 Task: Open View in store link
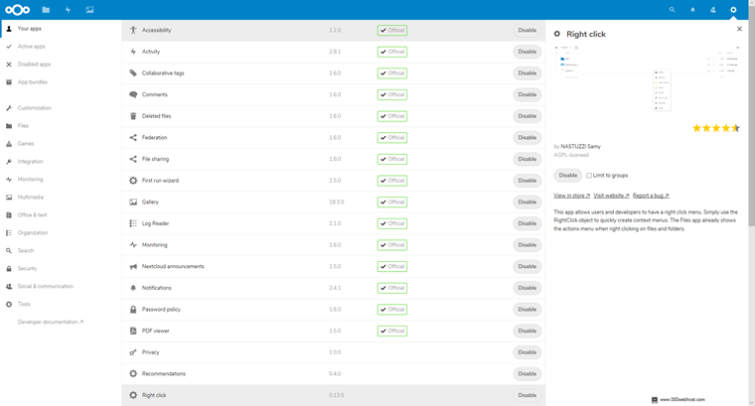click(572, 196)
